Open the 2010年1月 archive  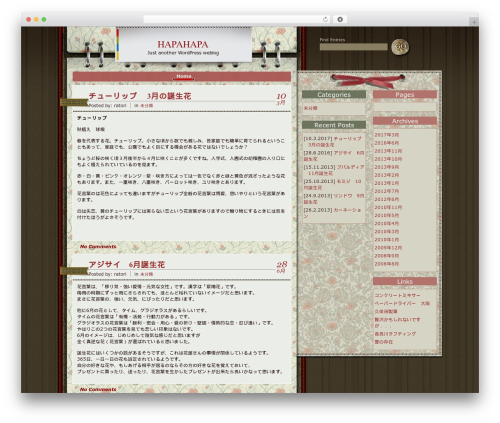tap(387, 240)
